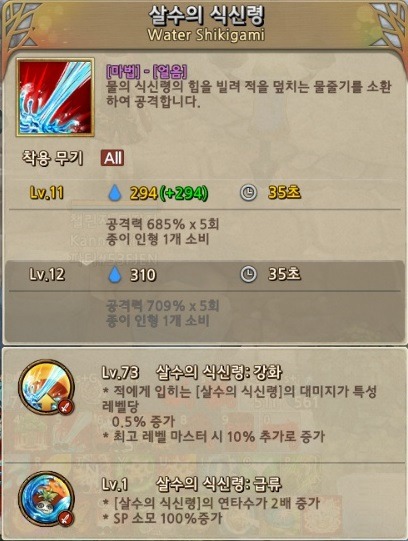
Task: Click the 착용 무기 label
Action: [52, 158]
